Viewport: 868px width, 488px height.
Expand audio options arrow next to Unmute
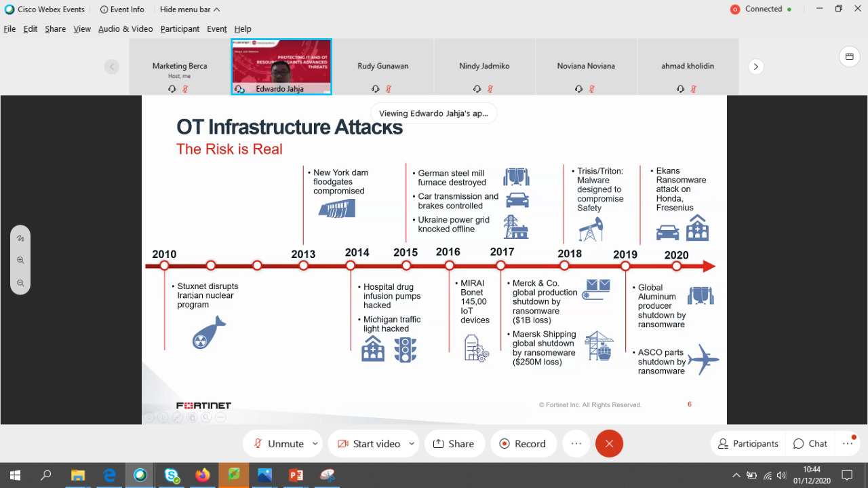pos(315,443)
